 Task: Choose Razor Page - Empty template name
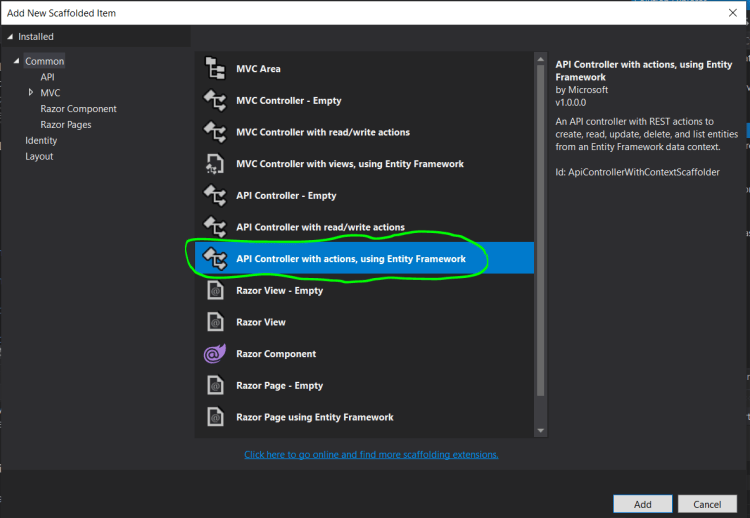(x=279, y=385)
